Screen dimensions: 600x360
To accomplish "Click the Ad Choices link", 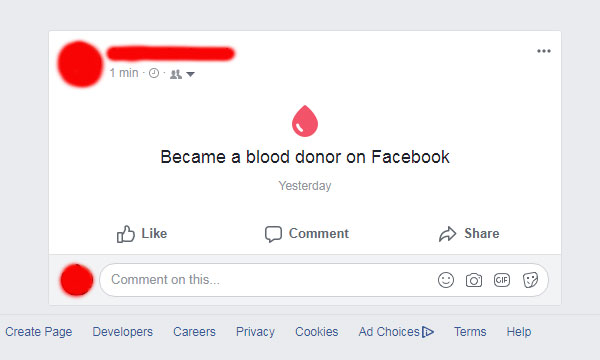I will [x=396, y=332].
